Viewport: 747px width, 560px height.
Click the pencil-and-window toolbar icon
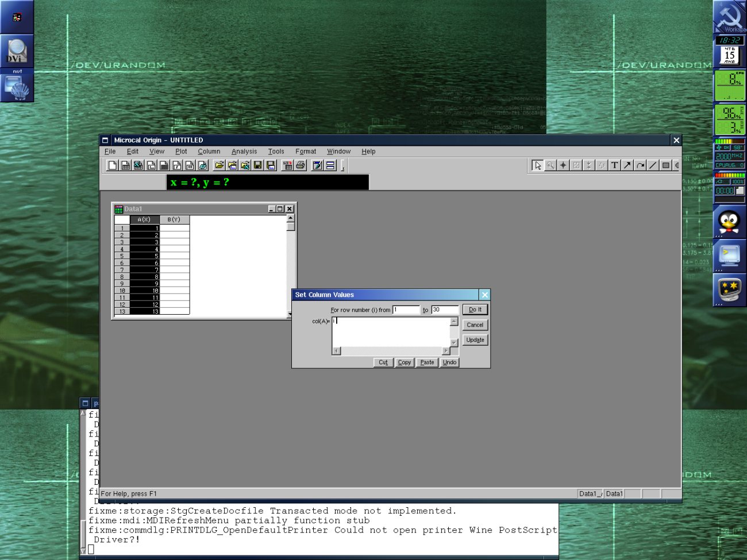pos(317,165)
